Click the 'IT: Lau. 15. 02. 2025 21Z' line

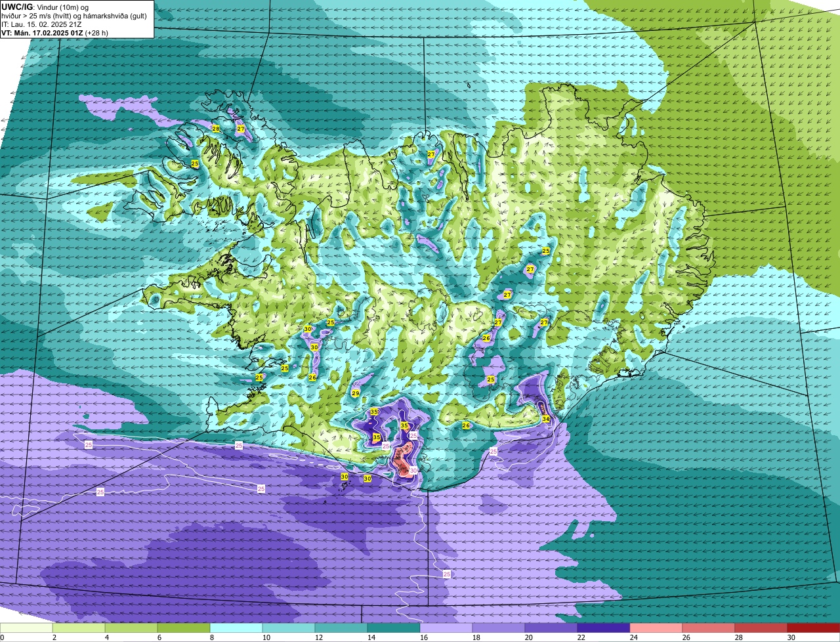coord(41,24)
